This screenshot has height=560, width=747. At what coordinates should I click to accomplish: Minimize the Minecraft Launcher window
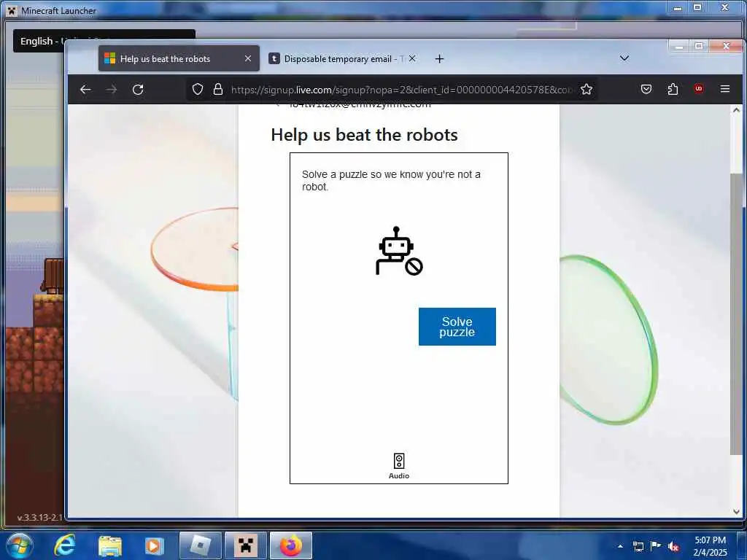(678, 7)
